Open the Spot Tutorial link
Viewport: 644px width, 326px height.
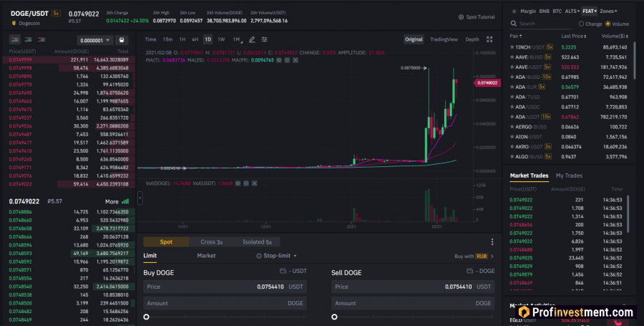477,17
